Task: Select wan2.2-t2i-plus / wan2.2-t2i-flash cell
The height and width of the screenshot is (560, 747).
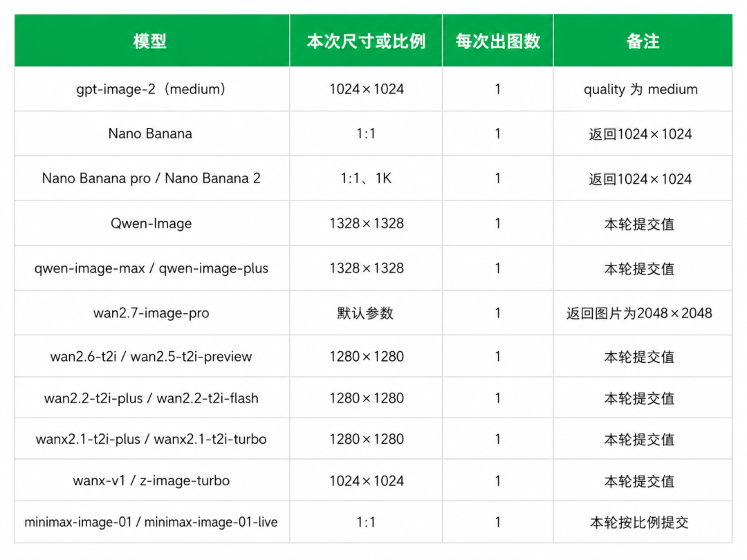Action: click(x=151, y=398)
